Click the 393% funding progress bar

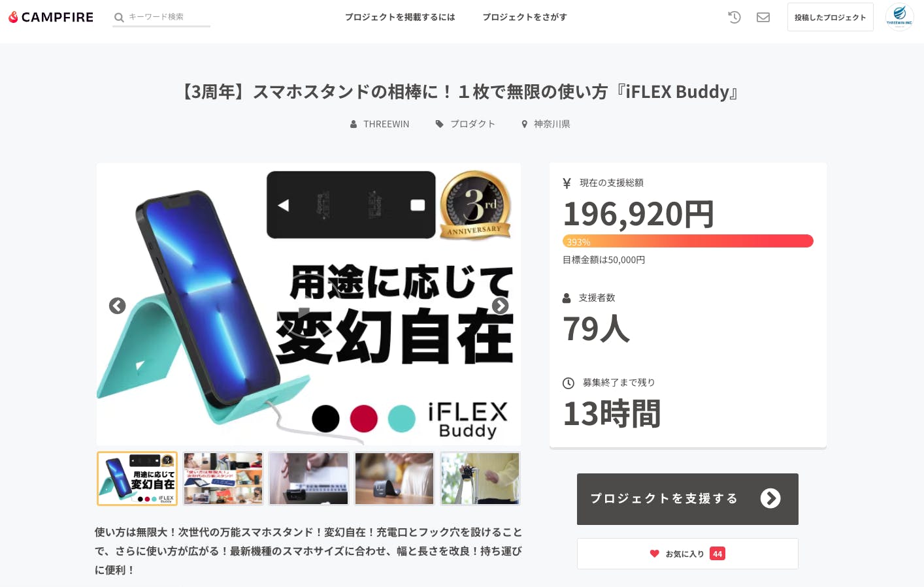pos(688,241)
